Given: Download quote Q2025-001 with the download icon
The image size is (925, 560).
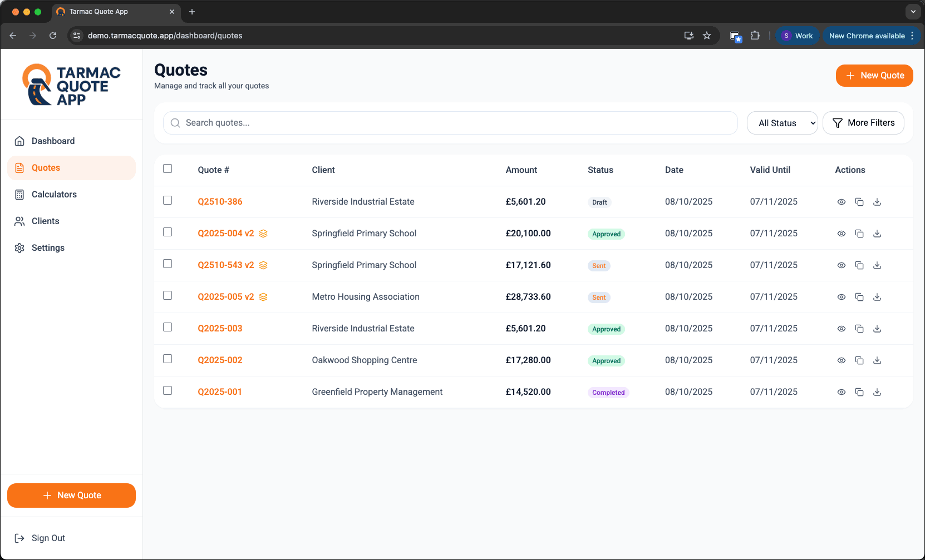Looking at the screenshot, I should 877,392.
